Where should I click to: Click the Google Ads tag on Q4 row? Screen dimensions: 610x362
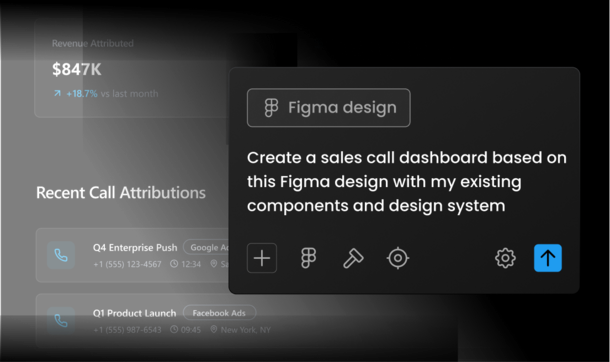pos(206,248)
